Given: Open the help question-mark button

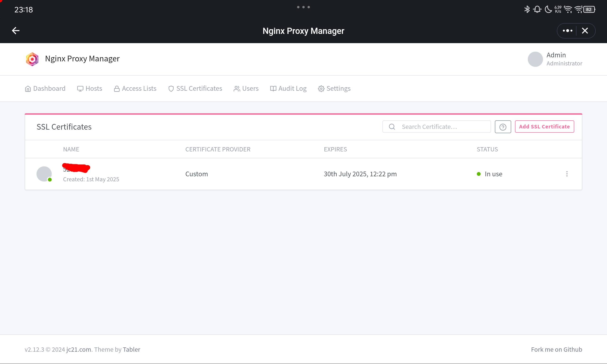Looking at the screenshot, I should (x=503, y=127).
